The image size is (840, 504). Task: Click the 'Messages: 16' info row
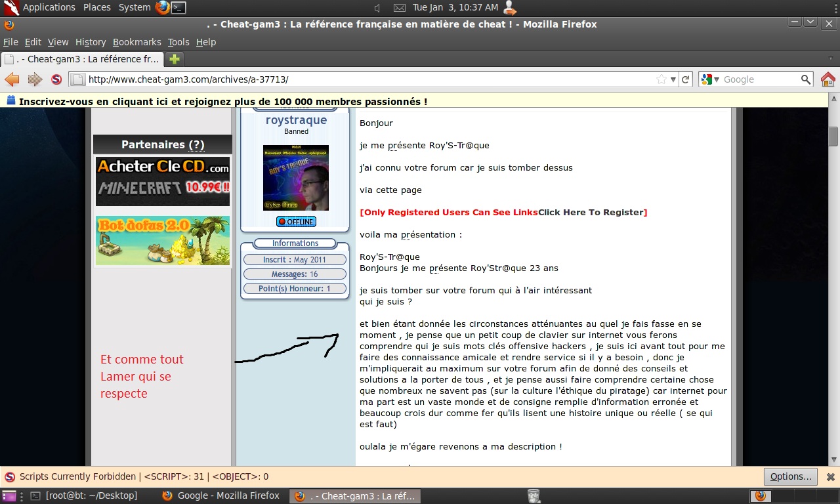pos(295,274)
